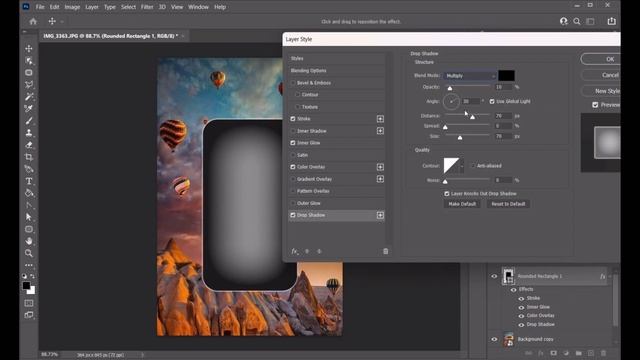Open the Window menu
The height and width of the screenshot is (360, 640).
(x=198, y=7)
